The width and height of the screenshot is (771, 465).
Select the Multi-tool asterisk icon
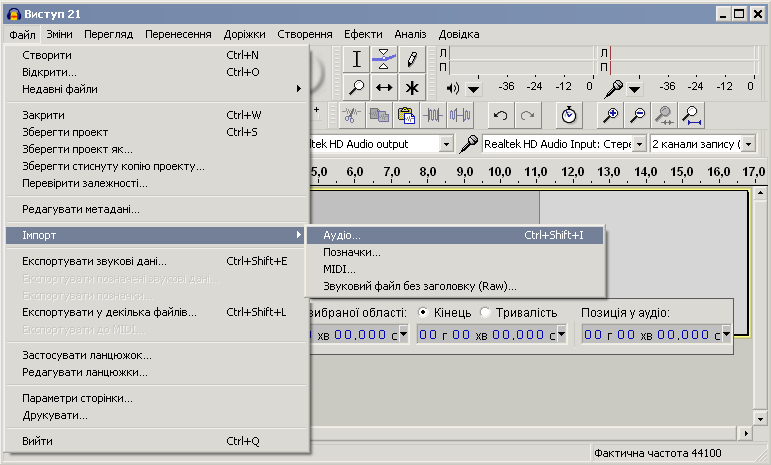point(412,87)
